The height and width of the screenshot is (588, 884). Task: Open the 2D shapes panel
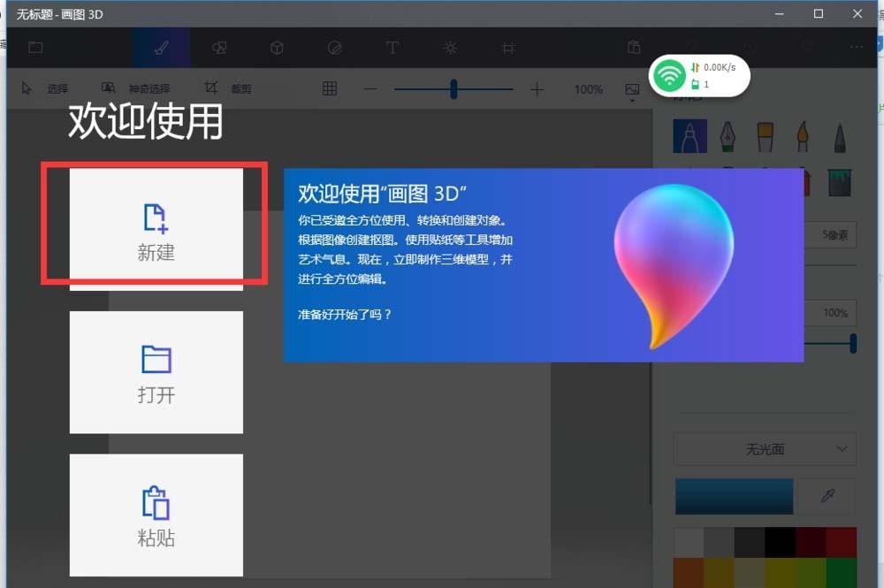pyautogui.click(x=218, y=48)
